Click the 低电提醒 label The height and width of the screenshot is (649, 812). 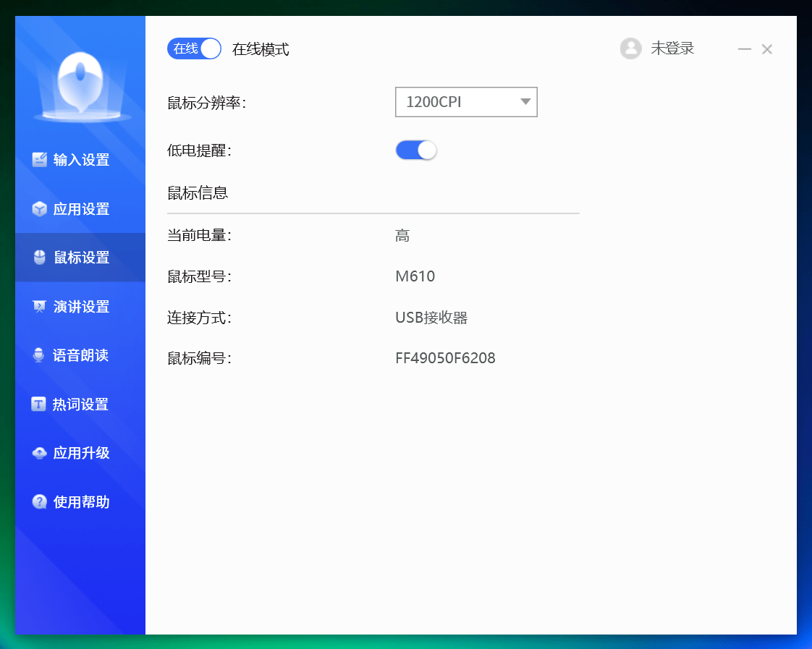[x=199, y=150]
